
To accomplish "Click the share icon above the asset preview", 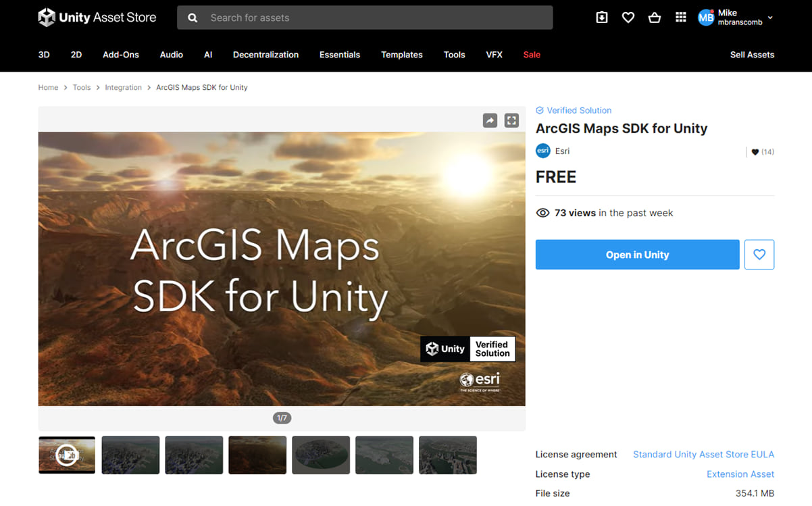I will [490, 120].
